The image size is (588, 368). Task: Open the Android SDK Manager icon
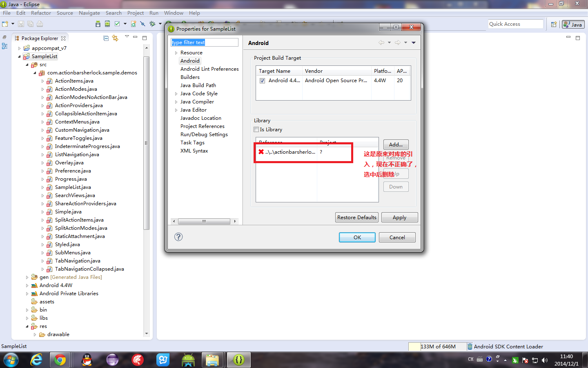[x=98, y=24]
